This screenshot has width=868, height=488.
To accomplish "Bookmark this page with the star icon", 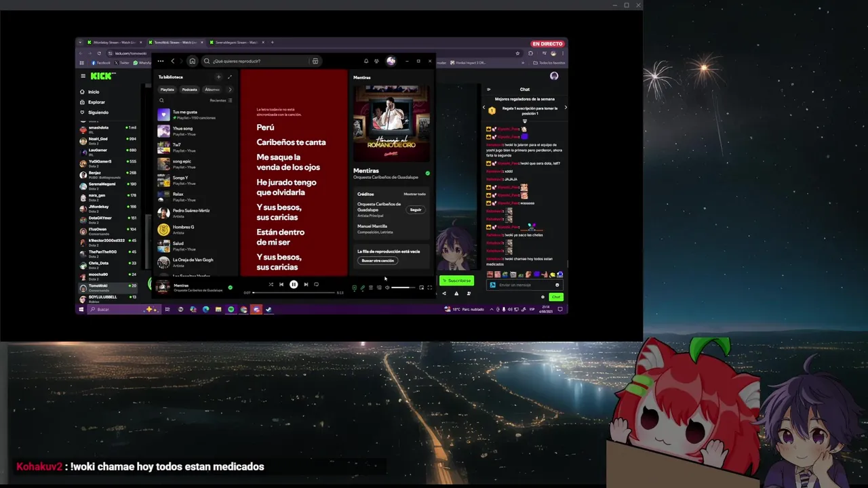I will click(x=517, y=53).
